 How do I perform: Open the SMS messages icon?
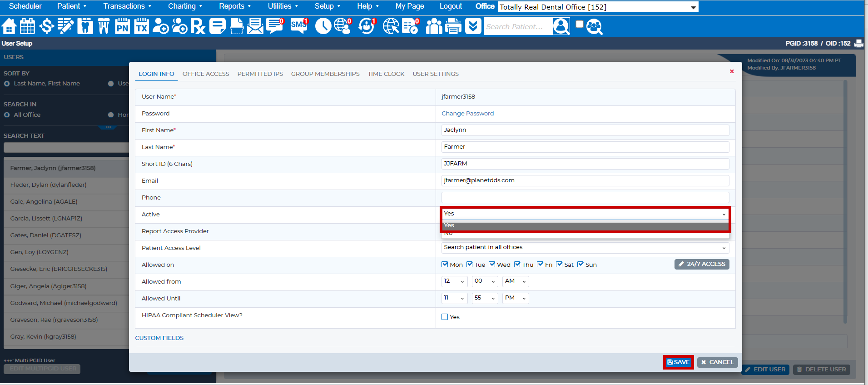tap(299, 26)
